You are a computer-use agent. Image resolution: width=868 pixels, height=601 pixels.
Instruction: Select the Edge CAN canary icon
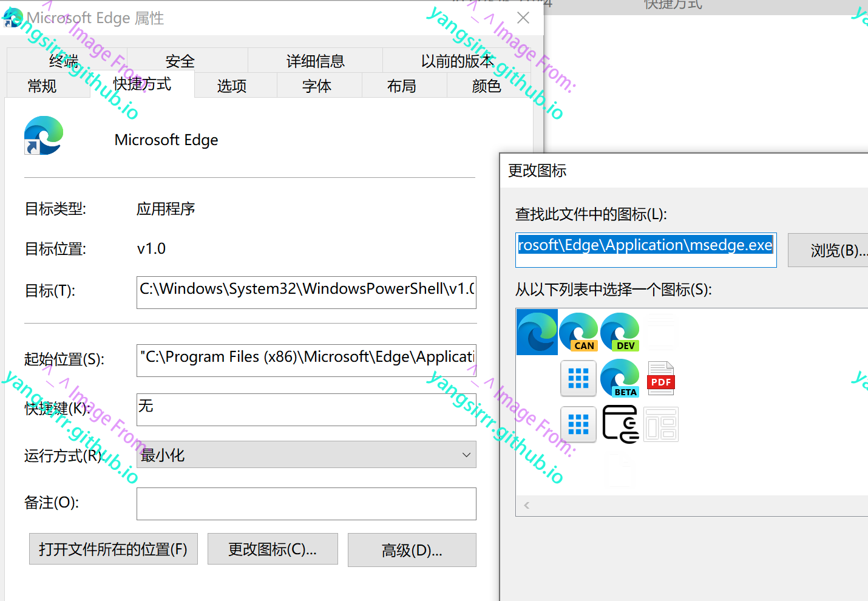pyautogui.click(x=578, y=332)
